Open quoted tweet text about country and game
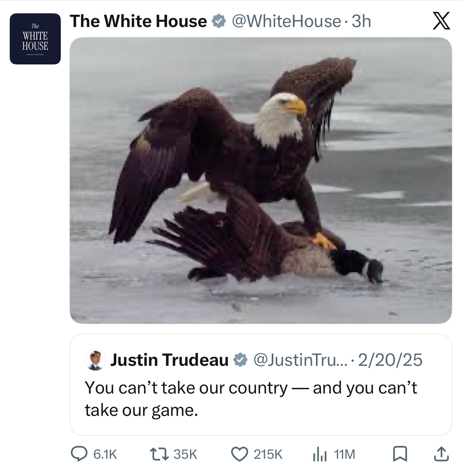 tap(251, 399)
